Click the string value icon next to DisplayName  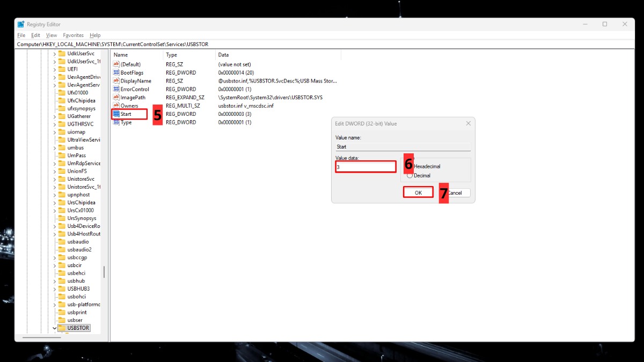[115, 80]
